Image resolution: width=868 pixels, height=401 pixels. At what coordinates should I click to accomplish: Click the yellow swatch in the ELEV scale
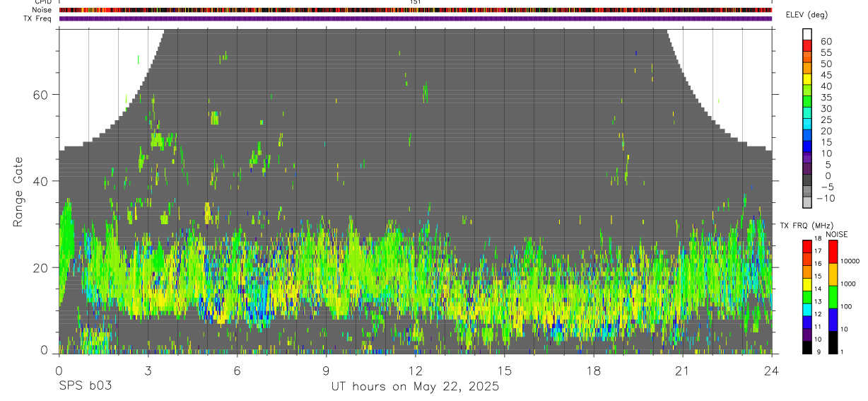[808, 79]
